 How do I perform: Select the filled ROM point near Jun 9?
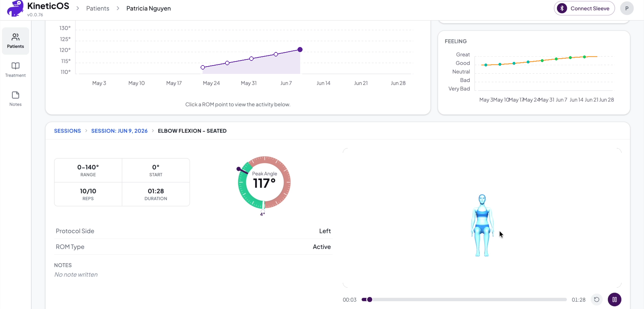[x=300, y=50]
